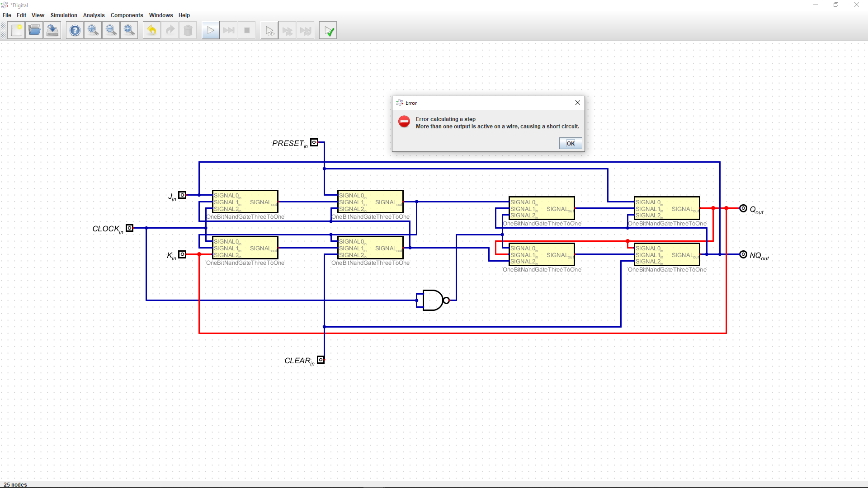The width and height of the screenshot is (868, 488).
Task: Create a new circuit file
Action: (16, 30)
